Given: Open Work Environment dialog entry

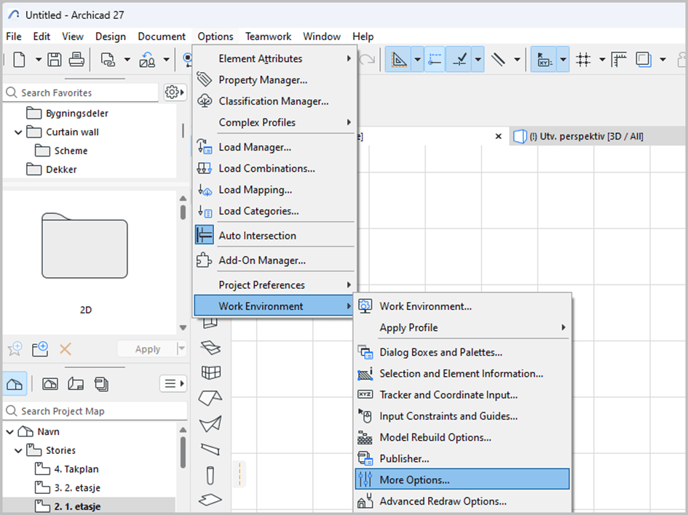Looking at the screenshot, I should [462, 306].
